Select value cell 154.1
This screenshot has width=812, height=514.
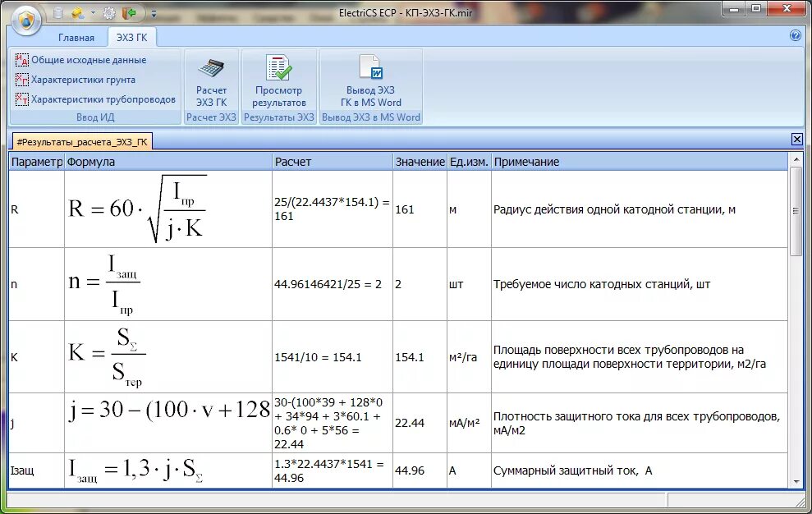(420, 357)
